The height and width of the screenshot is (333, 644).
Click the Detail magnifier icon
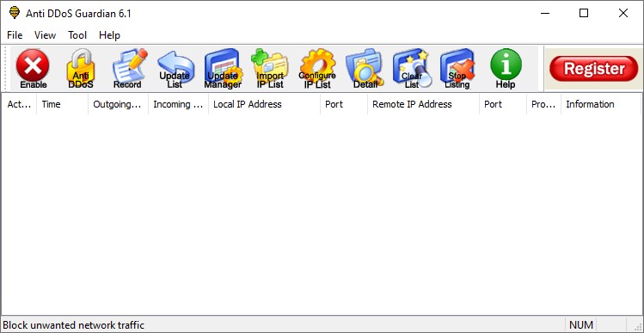pyautogui.click(x=365, y=68)
